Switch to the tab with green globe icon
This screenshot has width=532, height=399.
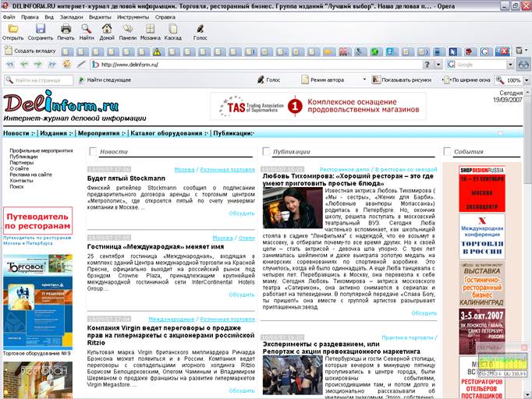coord(374,51)
